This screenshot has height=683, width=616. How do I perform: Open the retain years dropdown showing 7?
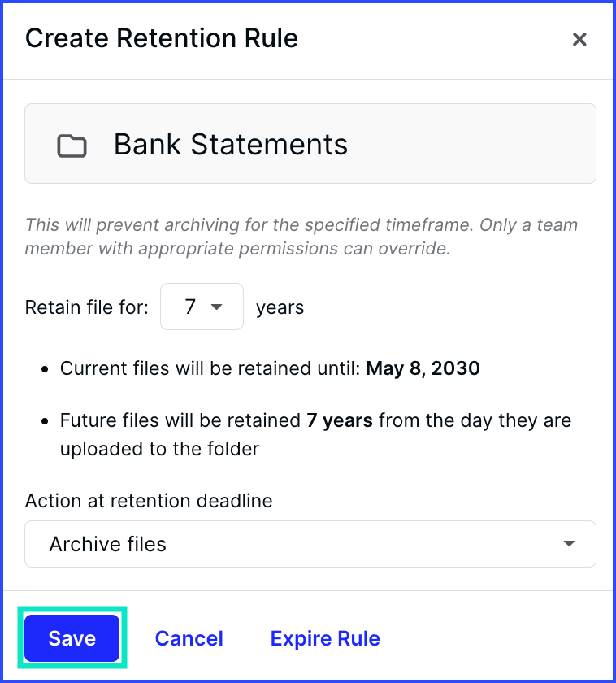pyautogui.click(x=202, y=307)
